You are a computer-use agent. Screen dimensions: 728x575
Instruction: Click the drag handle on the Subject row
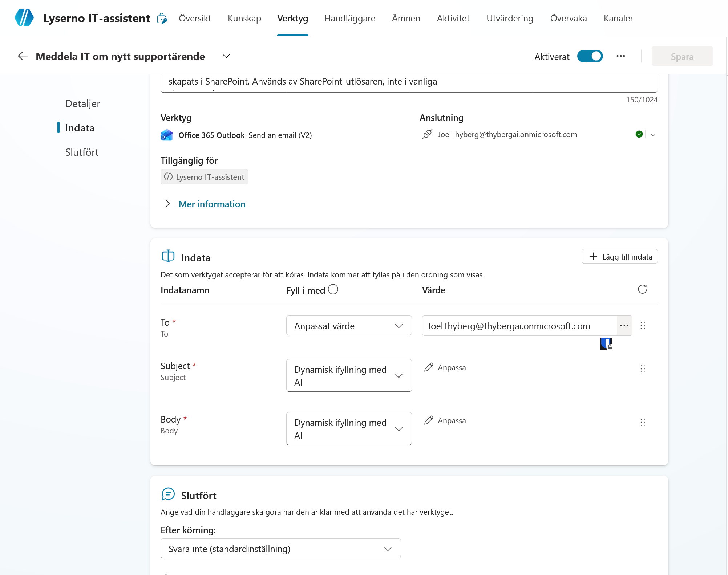[642, 369]
